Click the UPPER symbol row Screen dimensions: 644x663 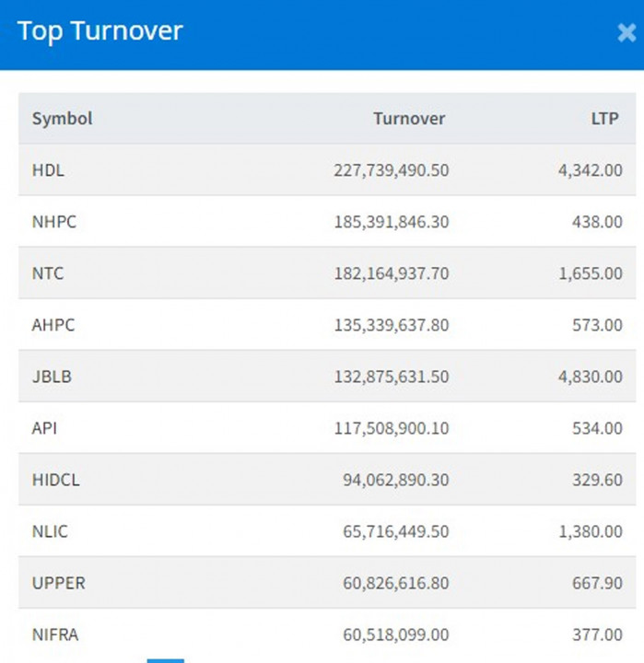tap(58, 583)
